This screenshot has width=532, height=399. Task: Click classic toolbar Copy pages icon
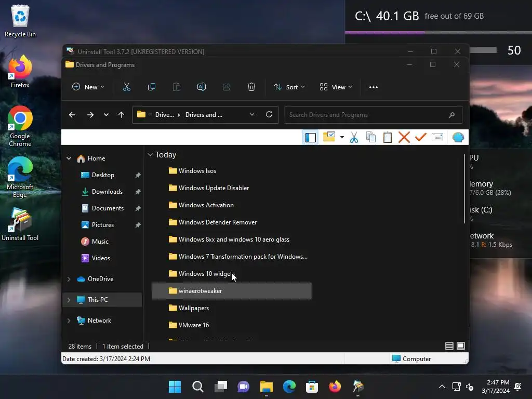(371, 137)
